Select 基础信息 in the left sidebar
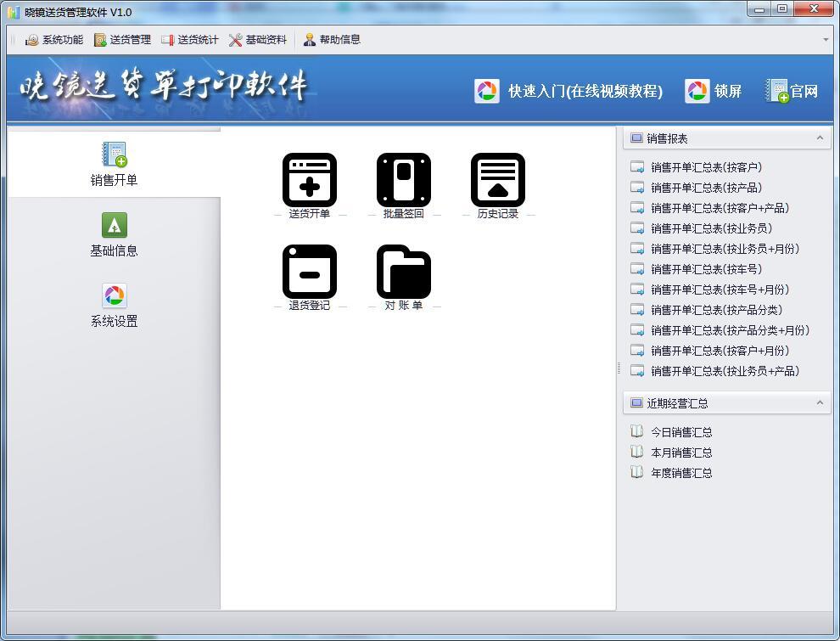The height and width of the screenshot is (641, 840). point(114,235)
